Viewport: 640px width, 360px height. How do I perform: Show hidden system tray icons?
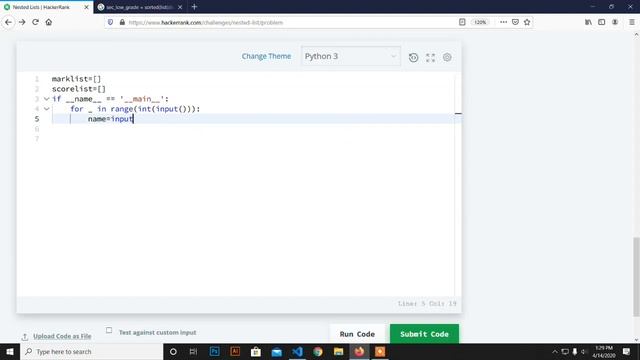(x=555, y=351)
